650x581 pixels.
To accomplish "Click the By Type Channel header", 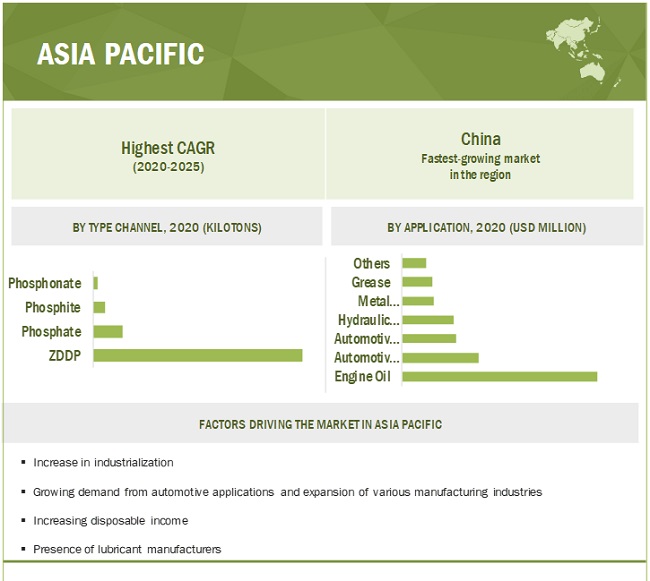I will (x=167, y=227).
